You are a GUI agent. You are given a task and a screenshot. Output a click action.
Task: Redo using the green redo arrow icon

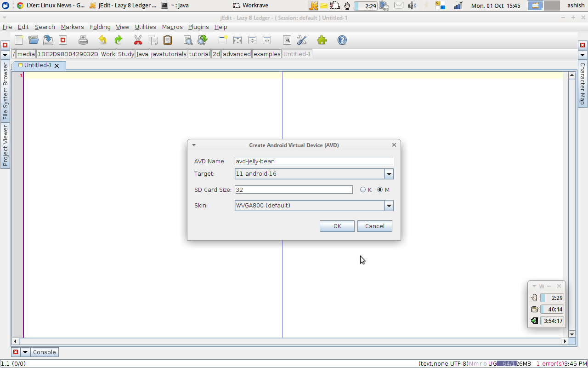[x=119, y=40]
